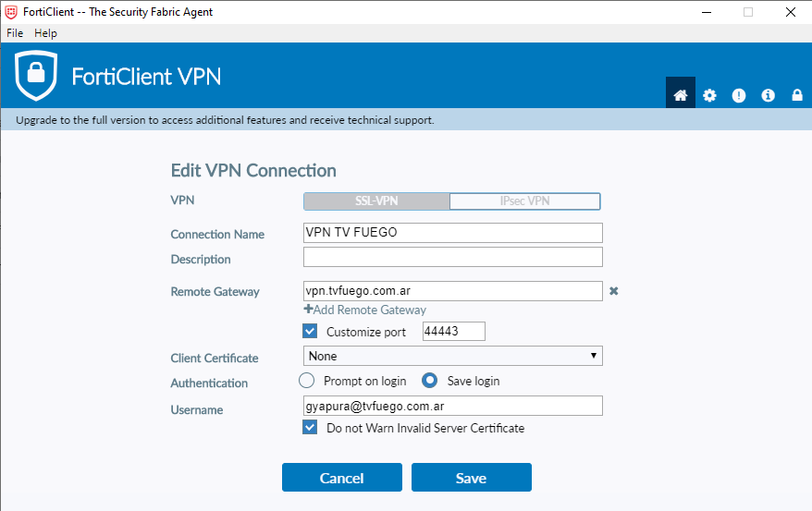This screenshot has width=812, height=511.
Task: Click the Edit VPN Connection heading
Action: [x=253, y=171]
